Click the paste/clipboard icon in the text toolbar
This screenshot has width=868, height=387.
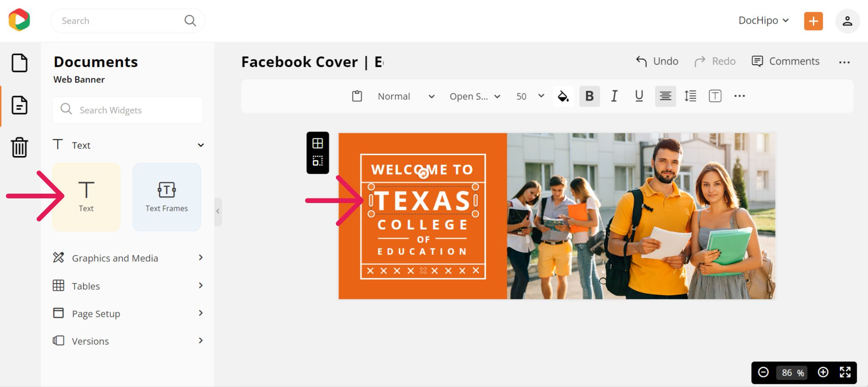pos(357,96)
